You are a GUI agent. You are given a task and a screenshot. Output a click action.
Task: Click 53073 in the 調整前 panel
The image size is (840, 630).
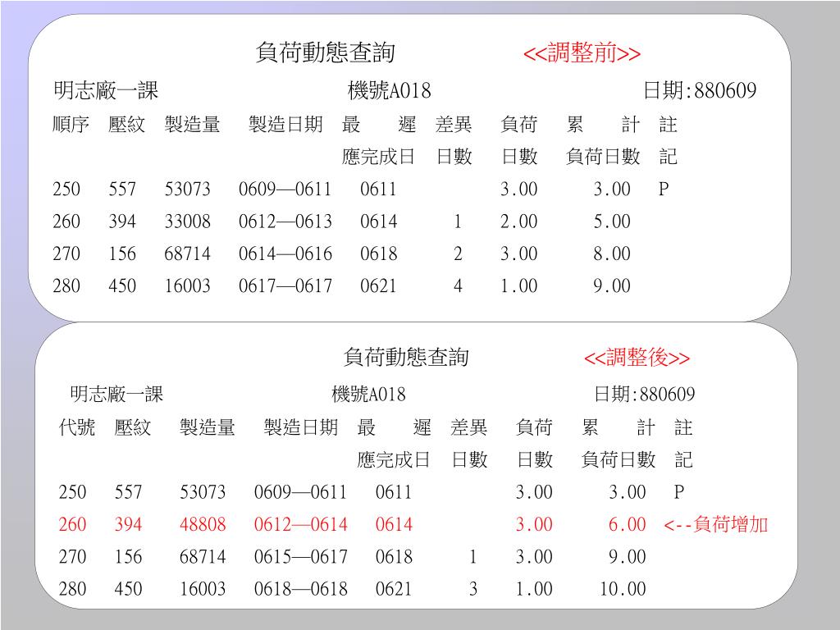pyautogui.click(x=188, y=189)
